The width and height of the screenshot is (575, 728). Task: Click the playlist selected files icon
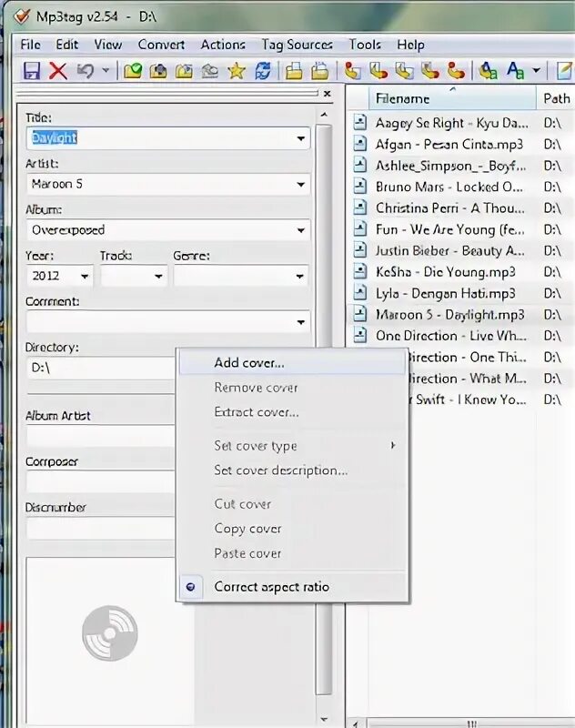tap(319, 71)
